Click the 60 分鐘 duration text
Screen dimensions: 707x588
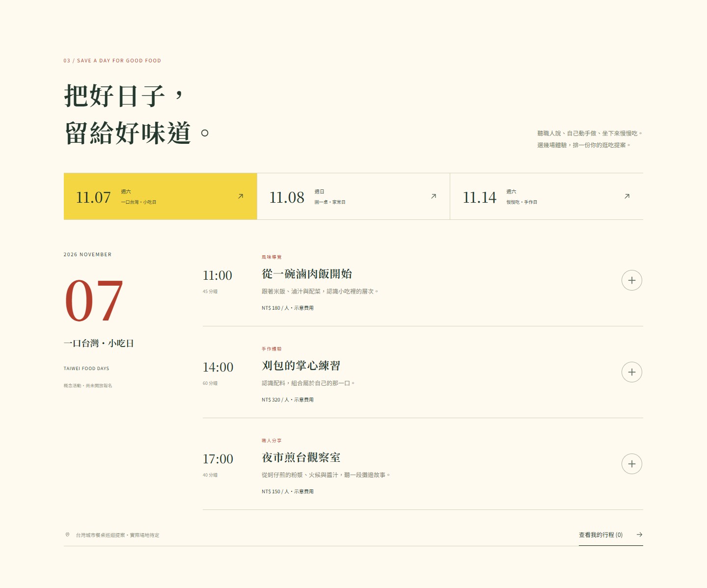(210, 383)
